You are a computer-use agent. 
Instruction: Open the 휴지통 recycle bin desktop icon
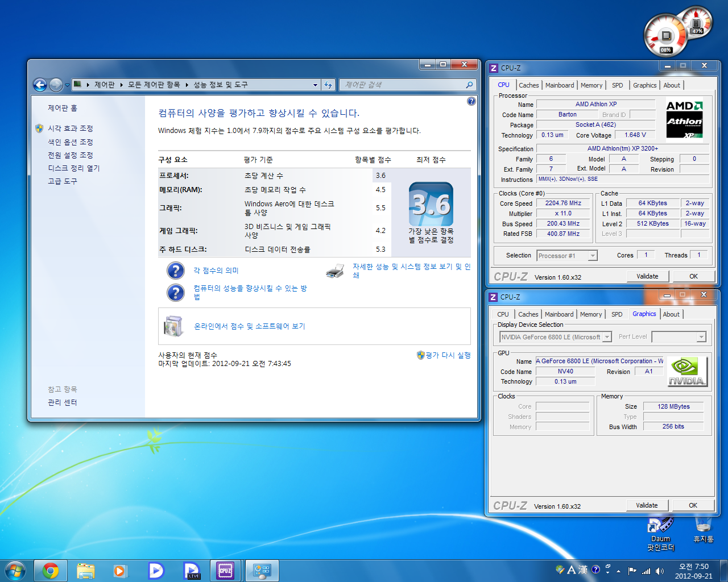(703, 530)
